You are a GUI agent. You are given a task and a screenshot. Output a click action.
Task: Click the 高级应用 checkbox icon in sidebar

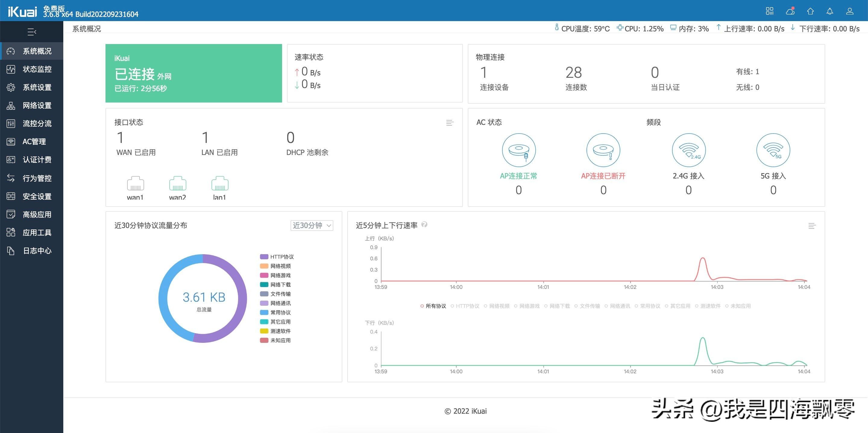click(x=11, y=214)
